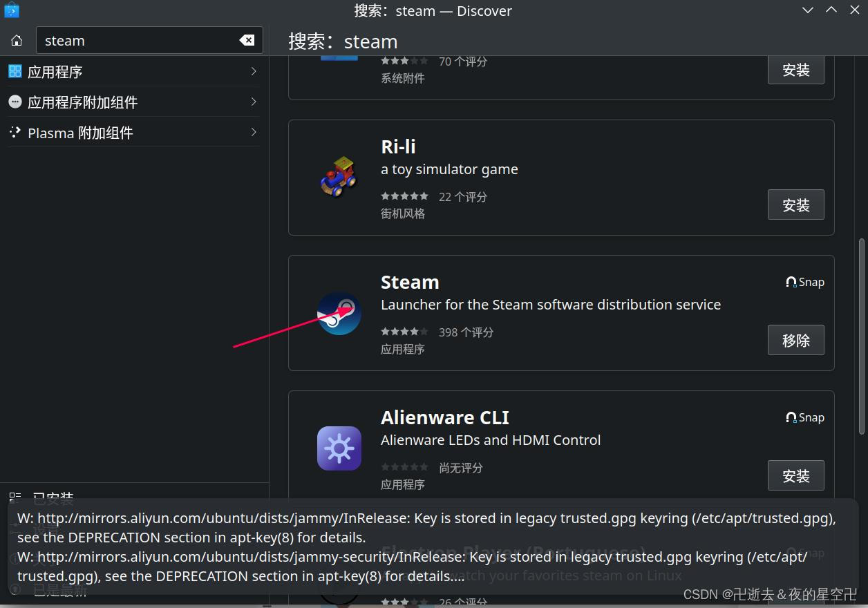This screenshot has width=868, height=608.
Task: Click the keep-below arrow in title bar
Action: pos(807,10)
